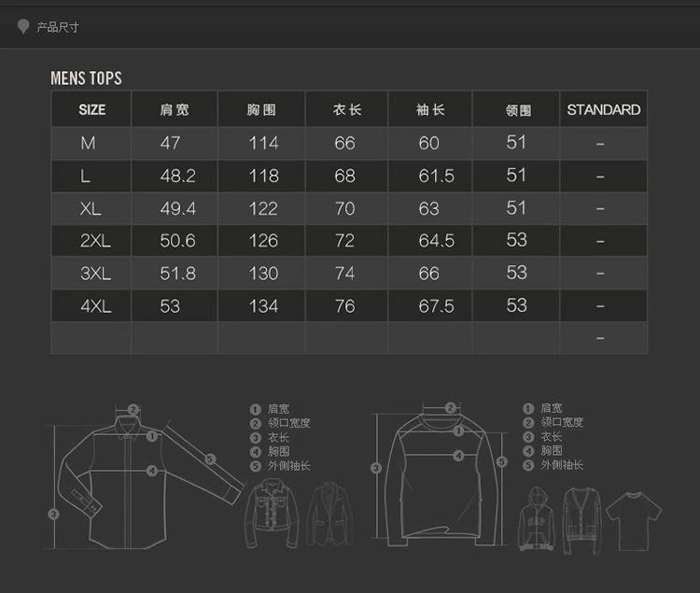The width and height of the screenshot is (700, 593).
Task: Select the M size row label
Action: (89, 143)
